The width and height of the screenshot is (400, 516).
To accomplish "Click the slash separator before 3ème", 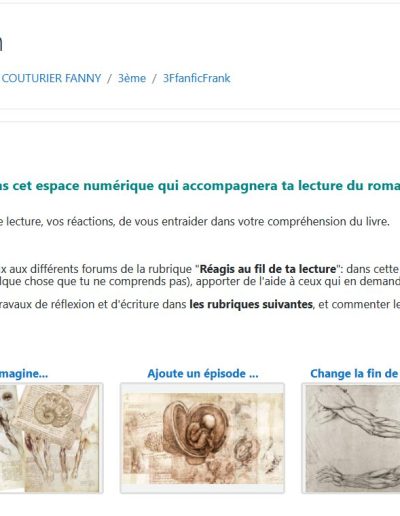I will tap(109, 79).
